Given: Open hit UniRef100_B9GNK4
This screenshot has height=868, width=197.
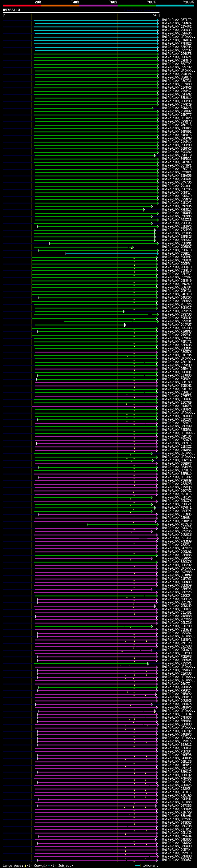Looking at the screenshot, I should point(176,23).
